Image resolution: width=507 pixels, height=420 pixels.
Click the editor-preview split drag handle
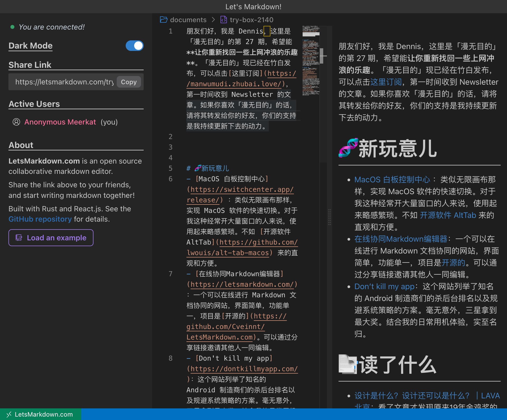pyautogui.click(x=329, y=217)
